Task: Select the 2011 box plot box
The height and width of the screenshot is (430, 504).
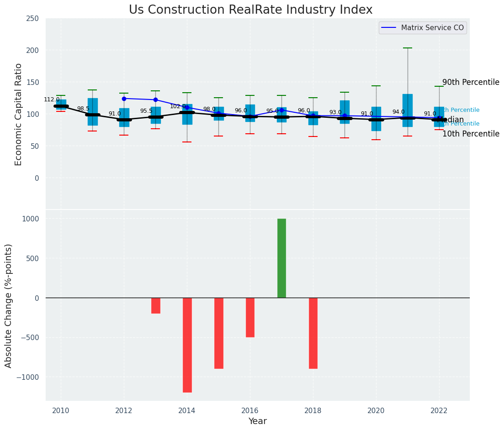Action: (92, 111)
